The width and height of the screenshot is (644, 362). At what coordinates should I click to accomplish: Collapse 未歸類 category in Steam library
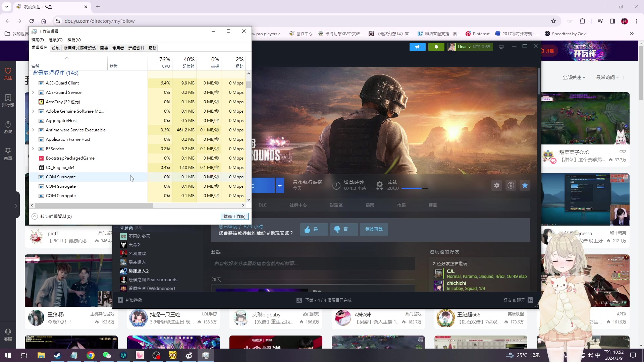117,228
